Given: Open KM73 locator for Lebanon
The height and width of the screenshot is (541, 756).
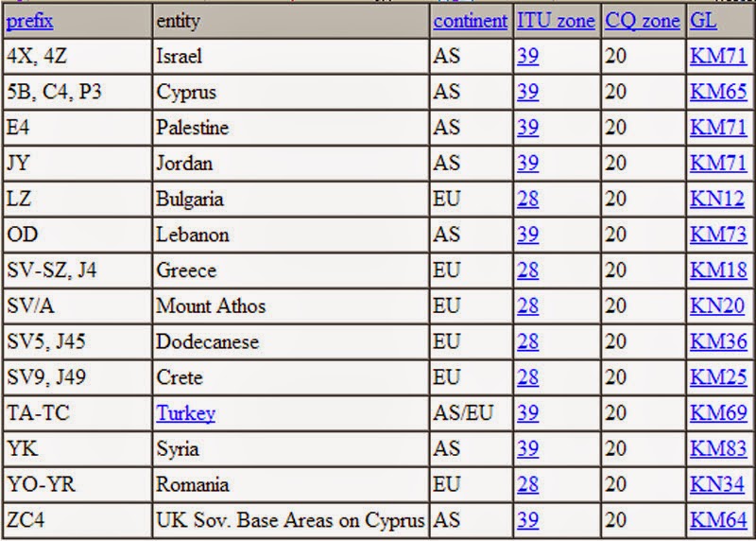Looking at the screenshot, I should [718, 235].
